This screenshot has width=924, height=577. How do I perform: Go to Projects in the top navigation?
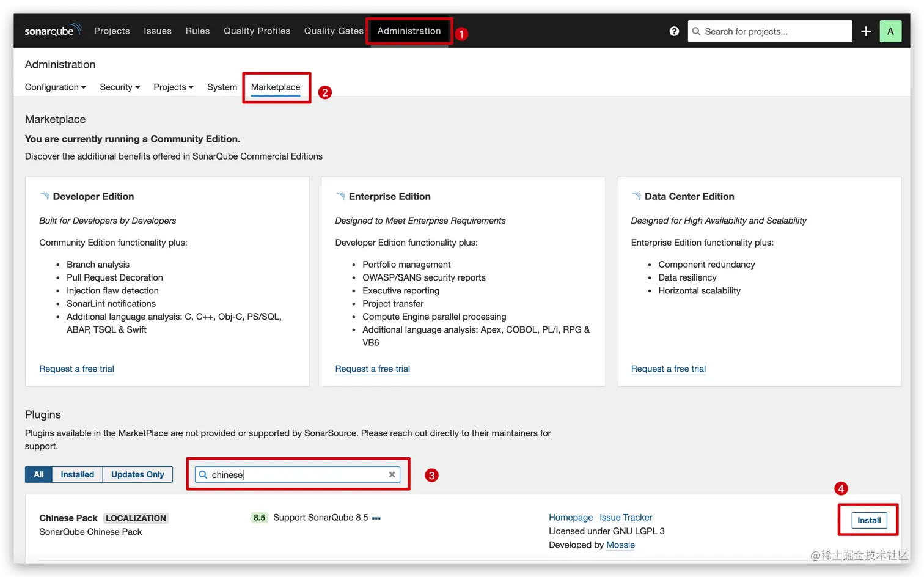(x=112, y=31)
